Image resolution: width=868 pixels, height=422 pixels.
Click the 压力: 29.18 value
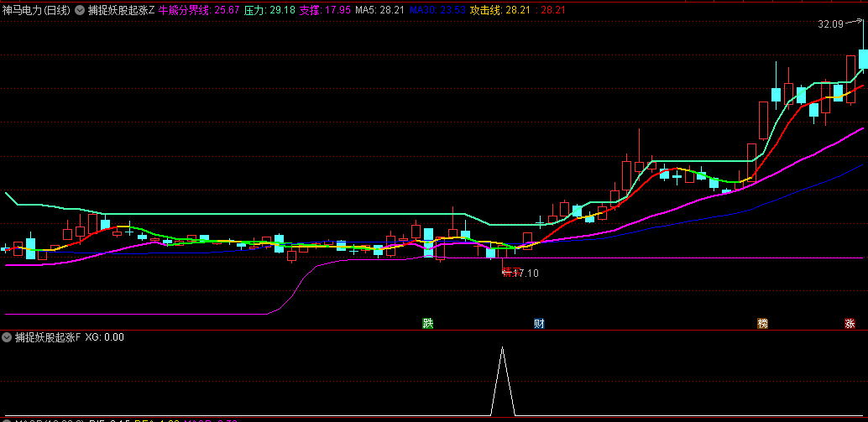270,10
